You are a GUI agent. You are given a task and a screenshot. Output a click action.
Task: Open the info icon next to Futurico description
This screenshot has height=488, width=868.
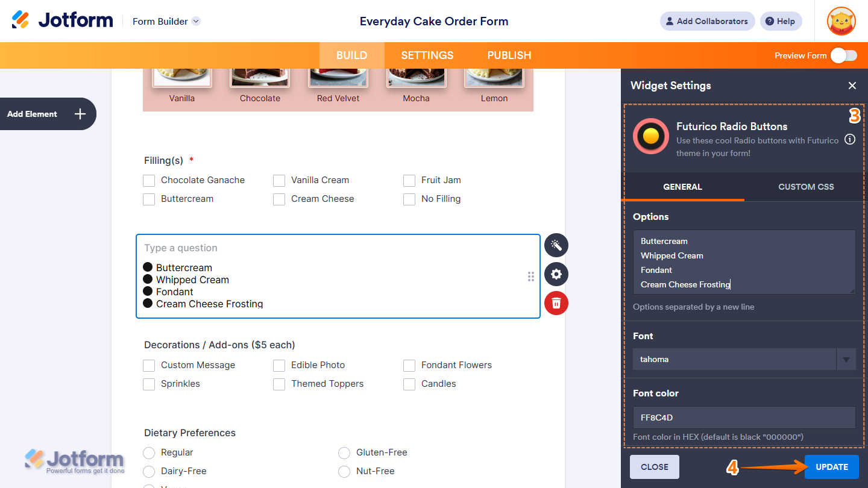pyautogui.click(x=850, y=139)
